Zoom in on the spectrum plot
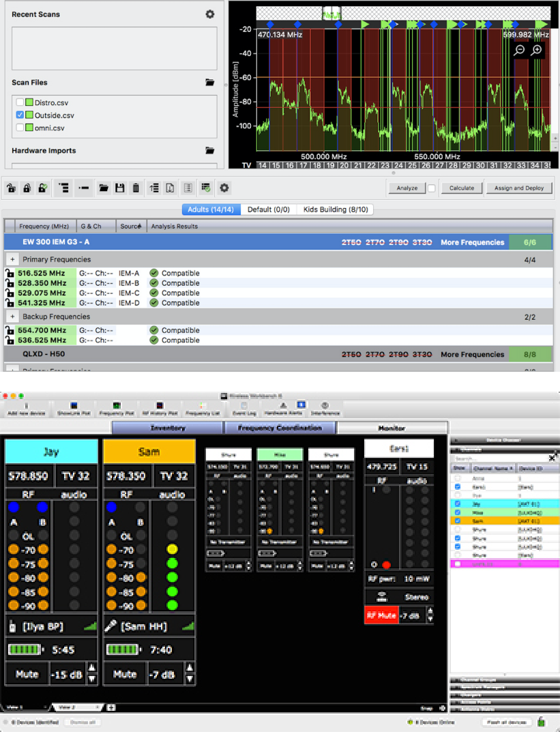 537,50
